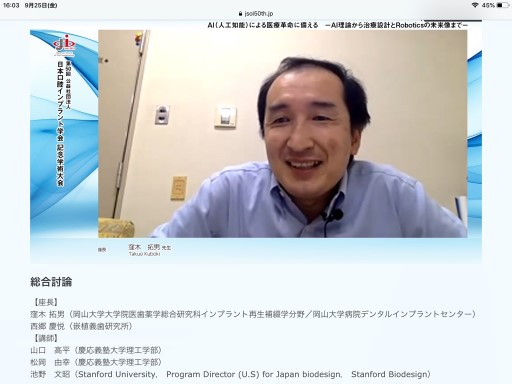The width and height of the screenshot is (512, 384).
Task: Click the vertical 日本口腔インプラント学会 banner title
Action: pyautogui.click(x=60, y=123)
